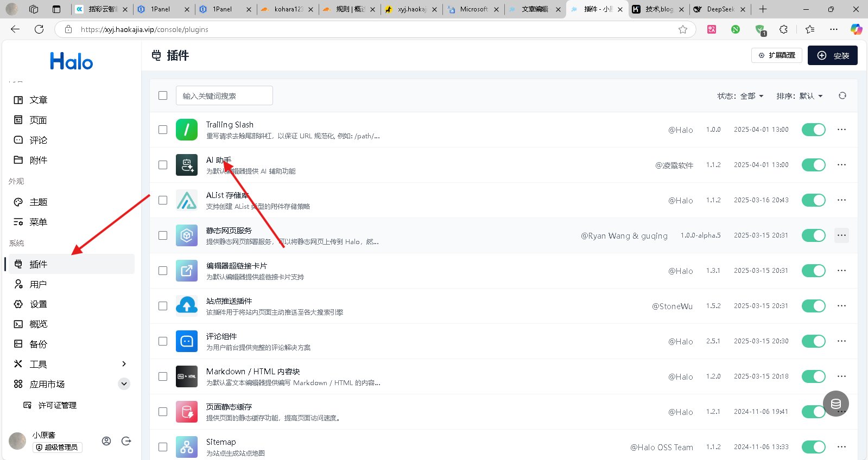
Task: Click the 静态网页服务 plugin icon
Action: 187,235
